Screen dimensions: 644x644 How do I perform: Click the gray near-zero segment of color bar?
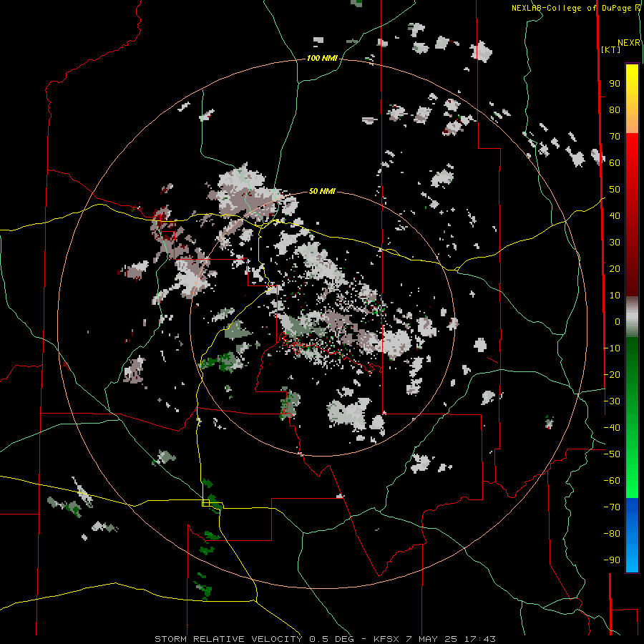click(632, 317)
